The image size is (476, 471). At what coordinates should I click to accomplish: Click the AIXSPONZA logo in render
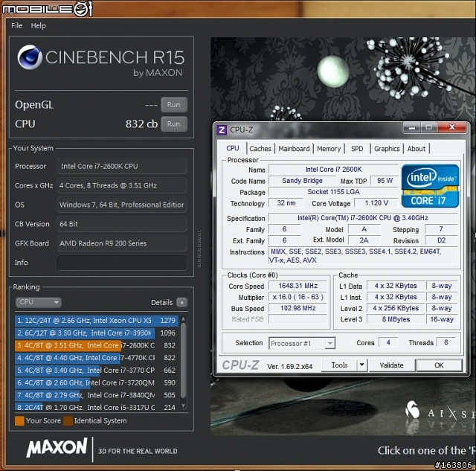(x=440, y=413)
